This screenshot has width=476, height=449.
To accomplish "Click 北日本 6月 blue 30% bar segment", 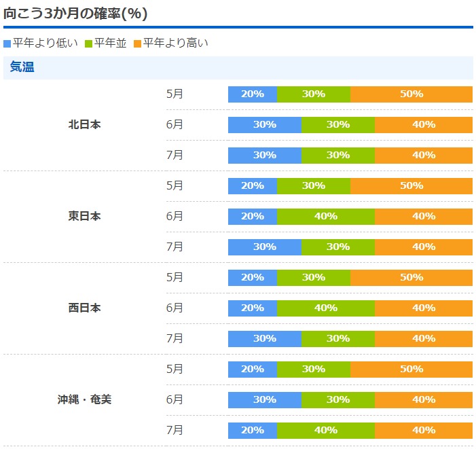I will 265,125.
